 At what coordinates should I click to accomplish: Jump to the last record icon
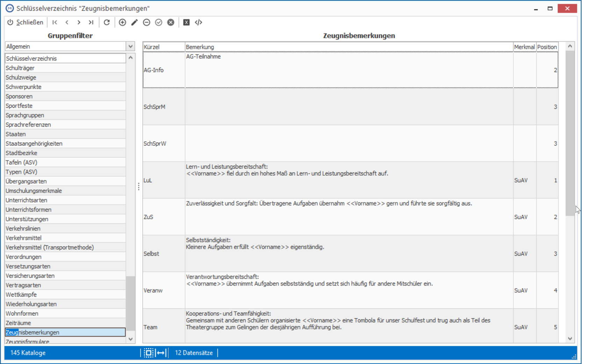pos(91,22)
